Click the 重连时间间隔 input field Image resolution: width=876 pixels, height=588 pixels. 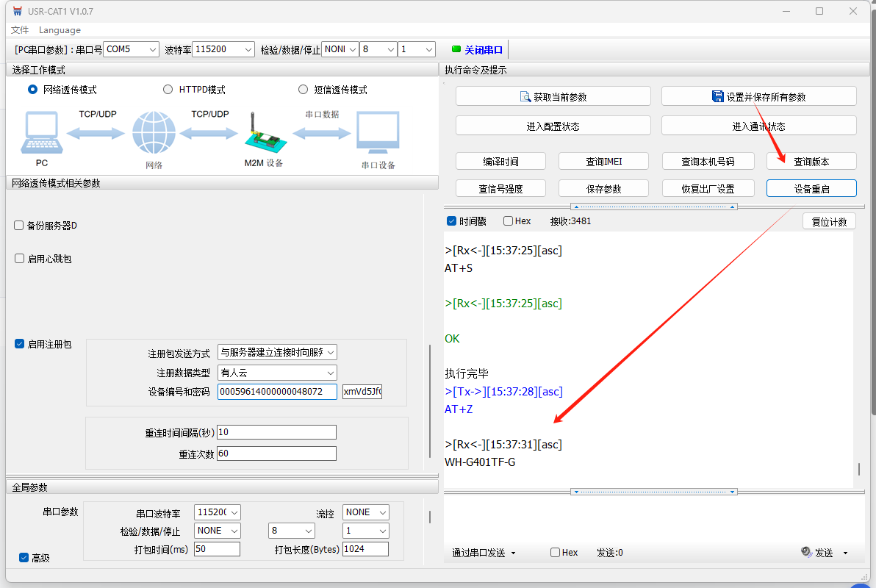[x=276, y=432]
